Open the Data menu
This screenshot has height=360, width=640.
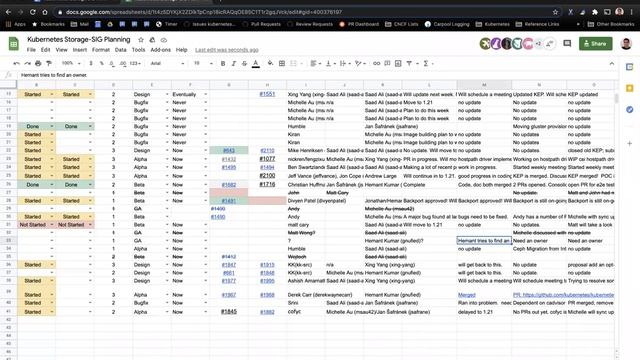(120, 50)
